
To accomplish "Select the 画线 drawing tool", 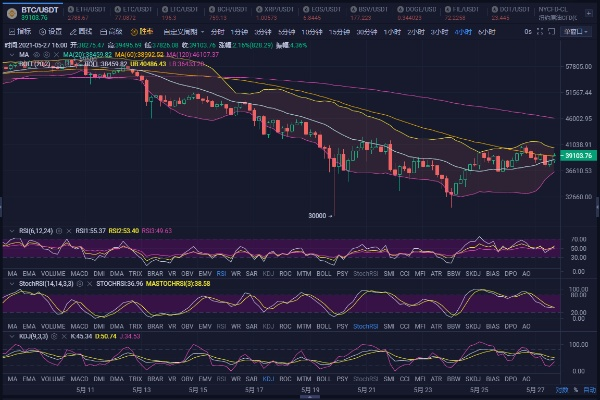I will (x=81, y=32).
